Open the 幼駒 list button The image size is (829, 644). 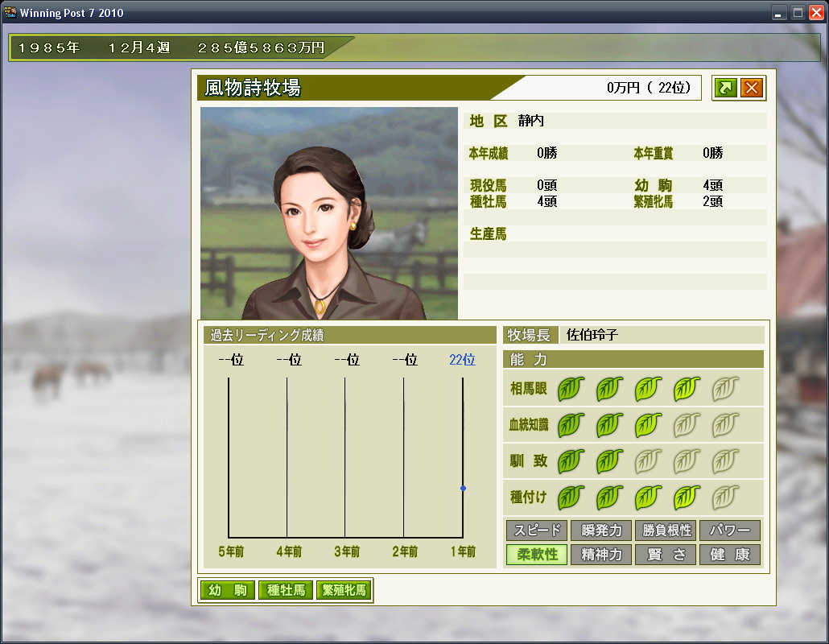pyautogui.click(x=228, y=590)
